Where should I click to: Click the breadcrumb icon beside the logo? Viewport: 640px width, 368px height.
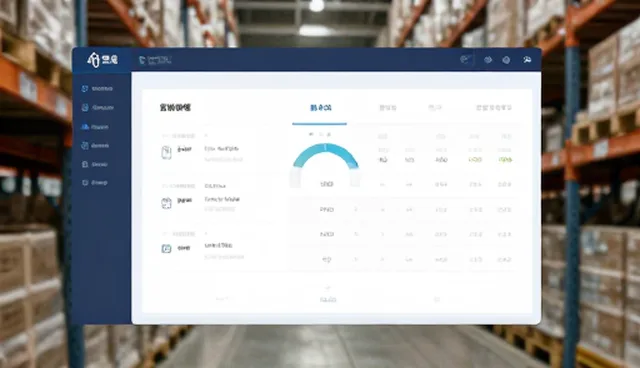tap(142, 60)
